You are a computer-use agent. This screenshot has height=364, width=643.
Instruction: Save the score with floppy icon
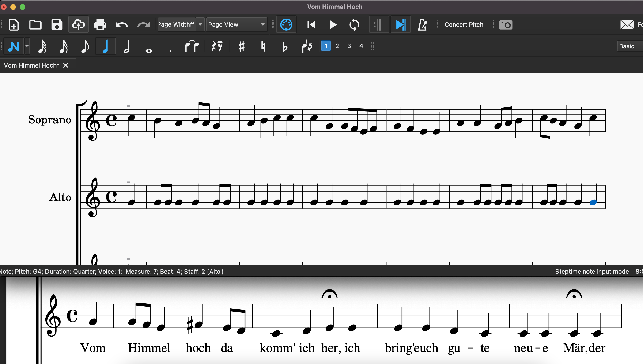[57, 24]
